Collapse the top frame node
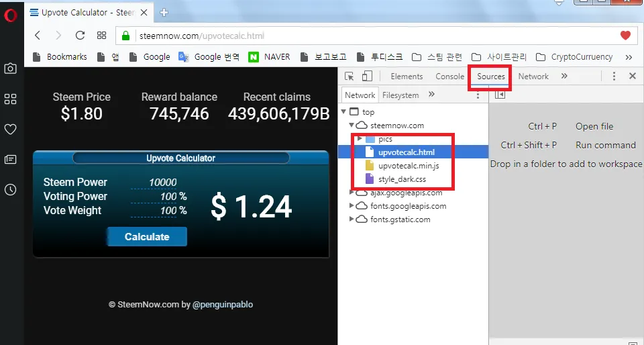This screenshot has width=644, height=345. pyautogui.click(x=343, y=111)
